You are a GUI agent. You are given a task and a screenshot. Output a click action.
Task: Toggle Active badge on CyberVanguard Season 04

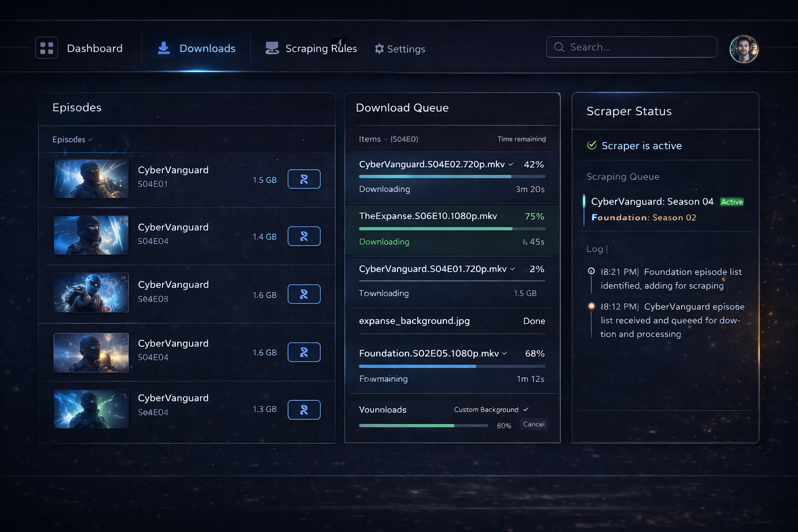tap(731, 202)
